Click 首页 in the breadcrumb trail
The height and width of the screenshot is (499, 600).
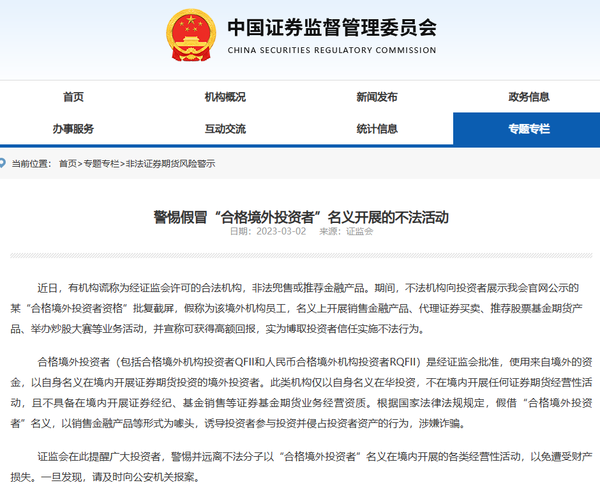pyautogui.click(x=67, y=162)
